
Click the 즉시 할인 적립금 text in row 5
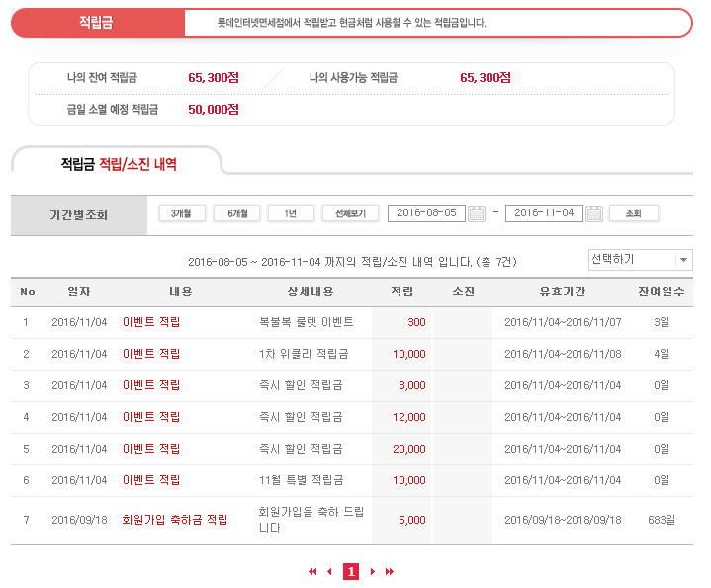coord(301,449)
